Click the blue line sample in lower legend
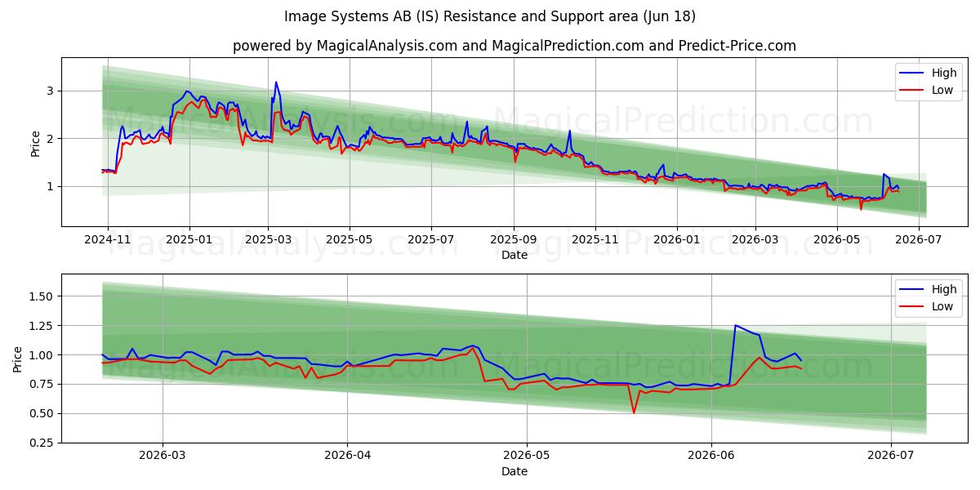The width and height of the screenshot is (980, 490). click(x=912, y=290)
